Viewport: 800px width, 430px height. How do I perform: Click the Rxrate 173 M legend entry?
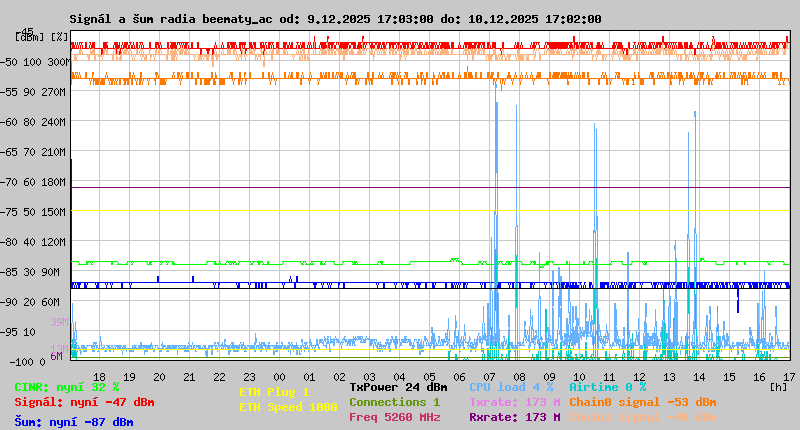click(514, 418)
